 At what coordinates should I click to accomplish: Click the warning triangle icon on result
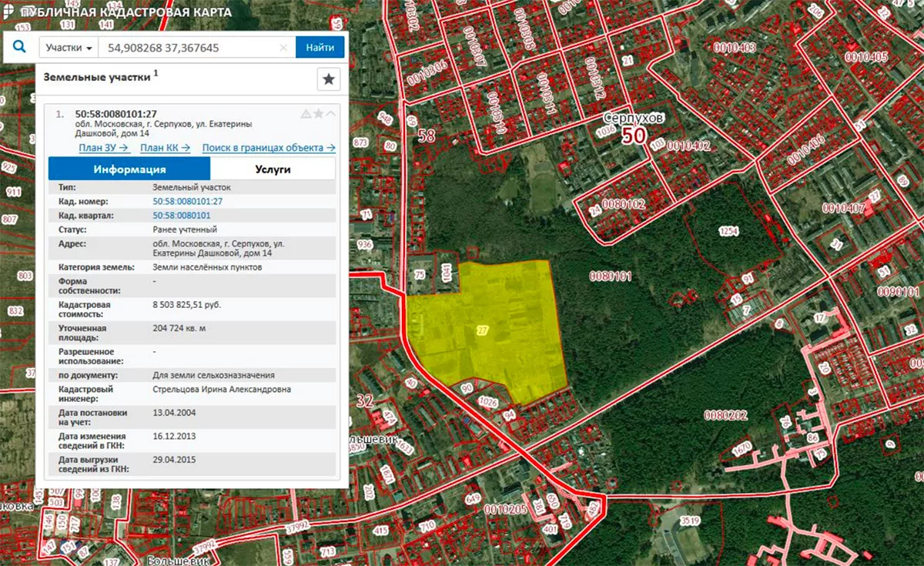point(306,114)
